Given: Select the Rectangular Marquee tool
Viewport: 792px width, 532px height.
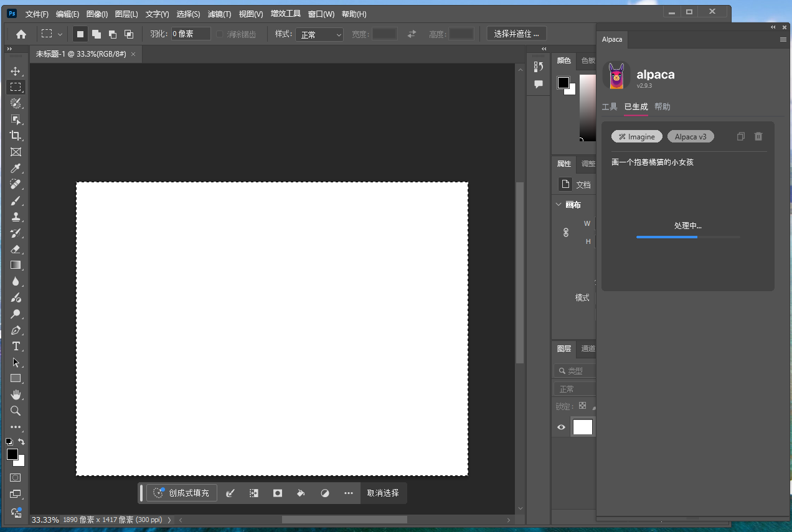Looking at the screenshot, I should [16, 86].
